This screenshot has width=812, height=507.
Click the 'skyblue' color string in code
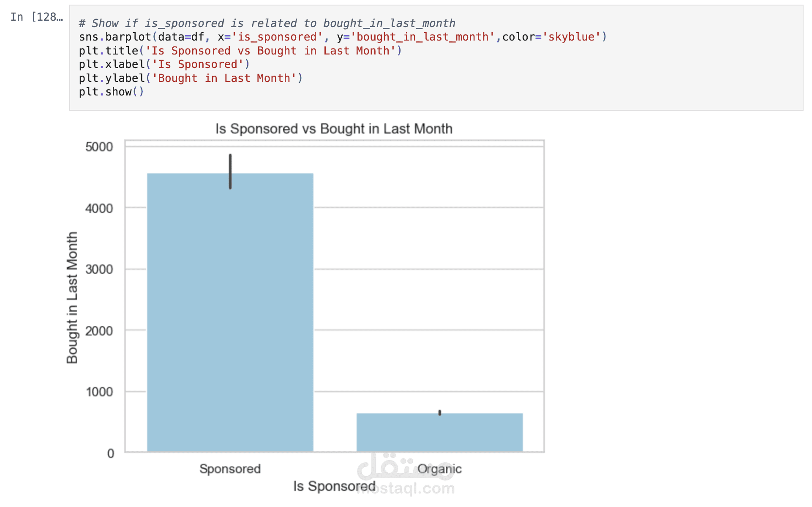(x=571, y=37)
